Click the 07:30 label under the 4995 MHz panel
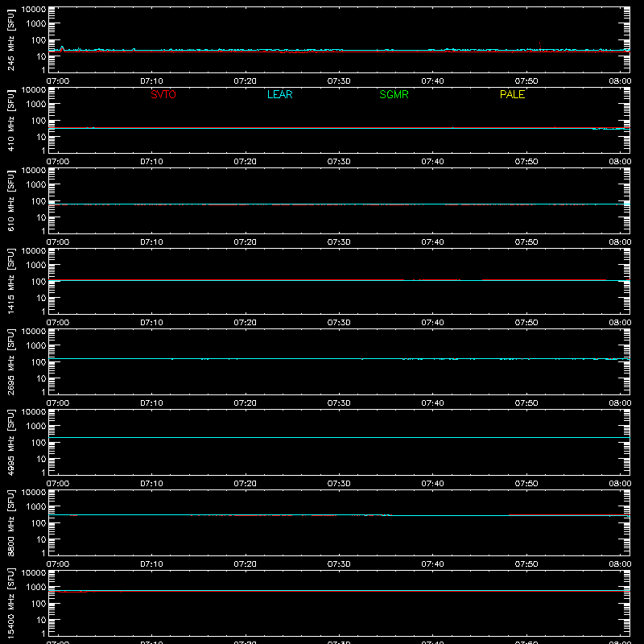Screen dimensions: 644x644 (339, 484)
